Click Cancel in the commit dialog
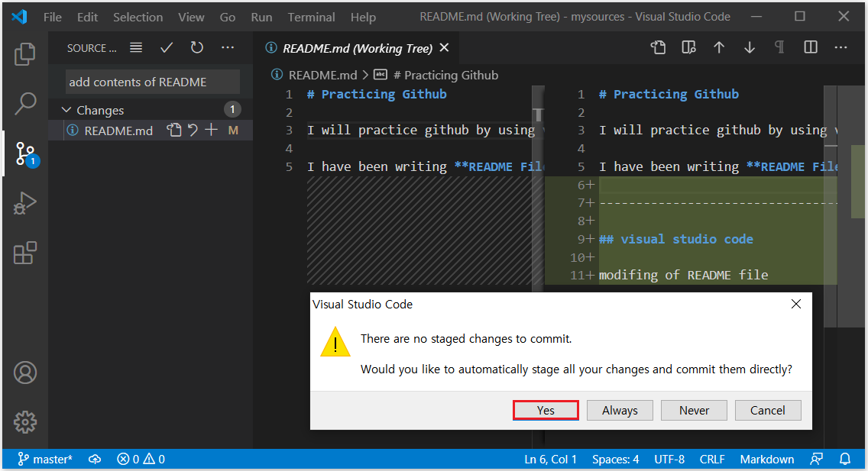Viewport: 868px width, 471px height. (x=768, y=410)
